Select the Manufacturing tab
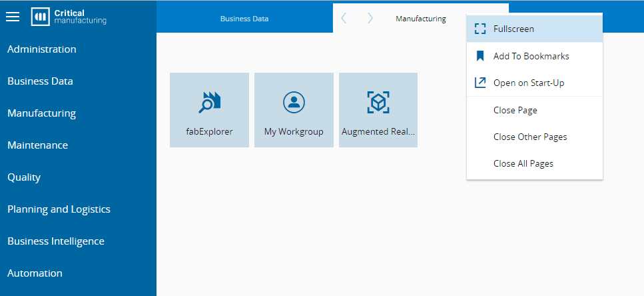 point(421,19)
